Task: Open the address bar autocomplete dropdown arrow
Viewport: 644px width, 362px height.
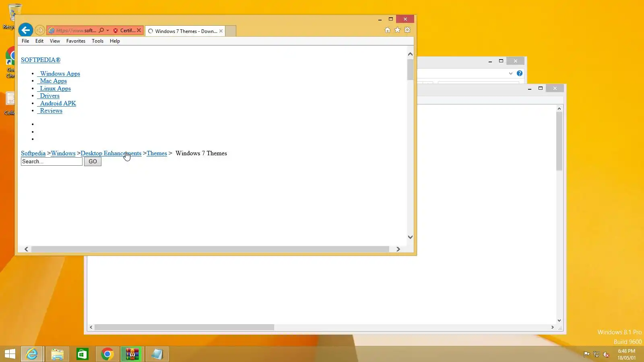Action: pos(107,30)
